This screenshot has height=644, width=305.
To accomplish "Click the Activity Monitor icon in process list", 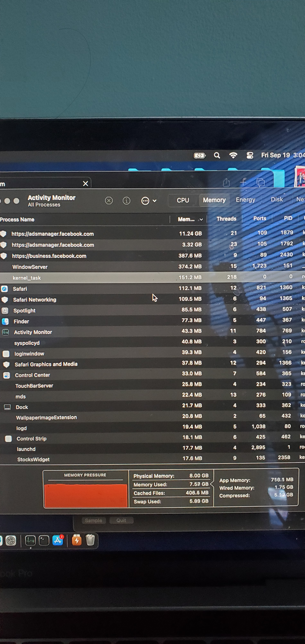I will (5, 332).
